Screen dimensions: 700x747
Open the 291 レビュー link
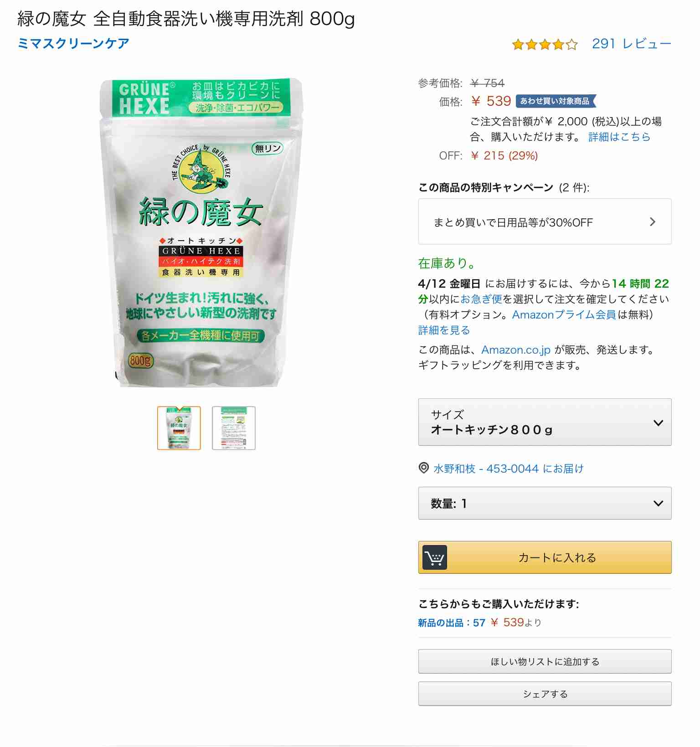[631, 44]
